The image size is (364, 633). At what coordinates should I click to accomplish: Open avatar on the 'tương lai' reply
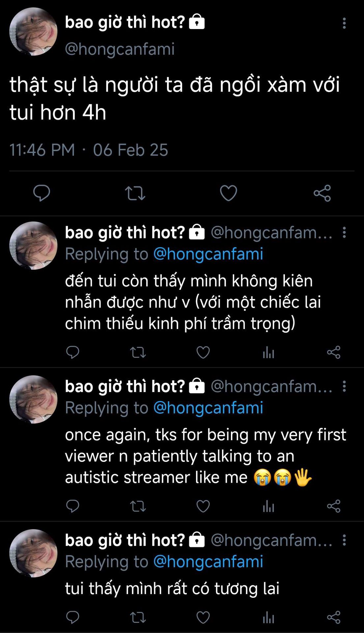point(33,553)
